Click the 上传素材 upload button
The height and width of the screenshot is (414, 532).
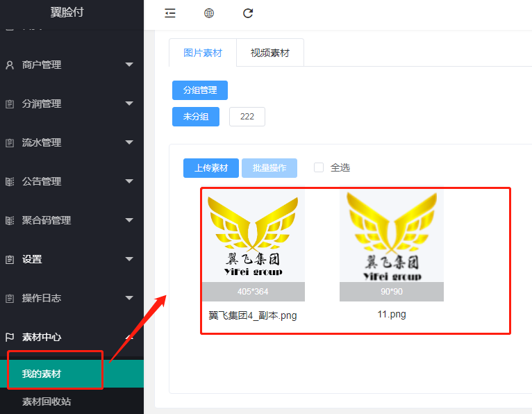tap(211, 168)
